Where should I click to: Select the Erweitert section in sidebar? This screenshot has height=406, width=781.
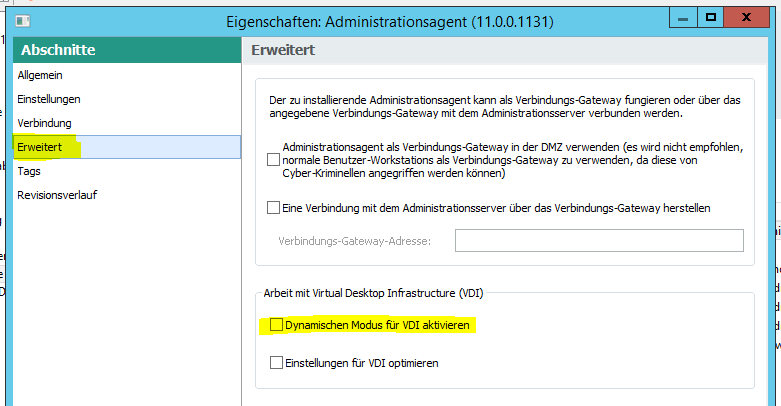pos(40,147)
